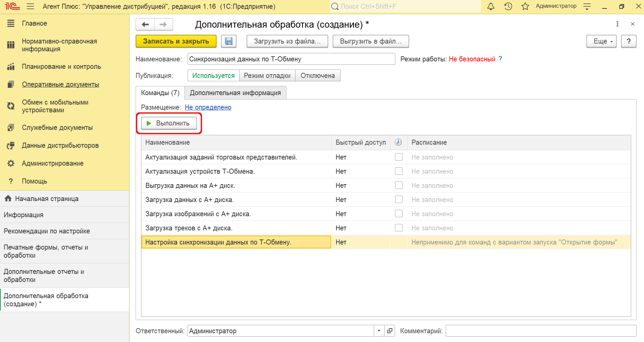
Task: Open the Ответственный field's open-form icon
Action: point(390,331)
